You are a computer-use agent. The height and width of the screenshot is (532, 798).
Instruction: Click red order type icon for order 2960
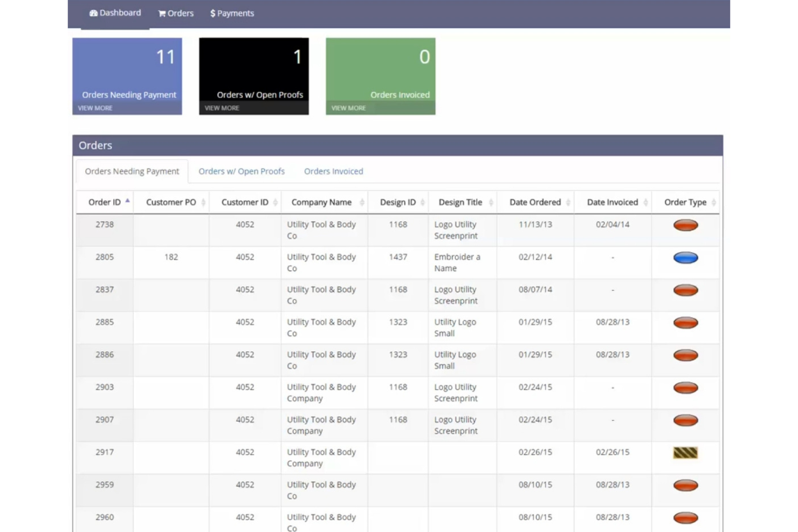[686, 518]
